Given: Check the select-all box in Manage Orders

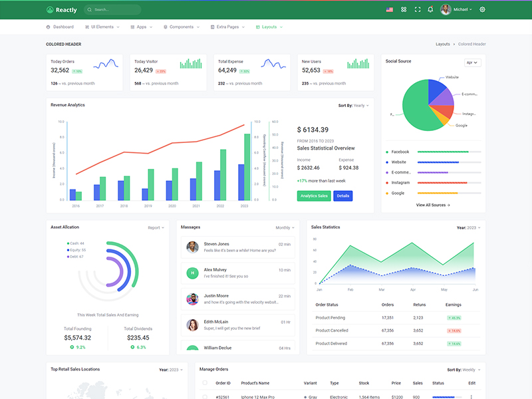Looking at the screenshot, I should [x=205, y=383].
